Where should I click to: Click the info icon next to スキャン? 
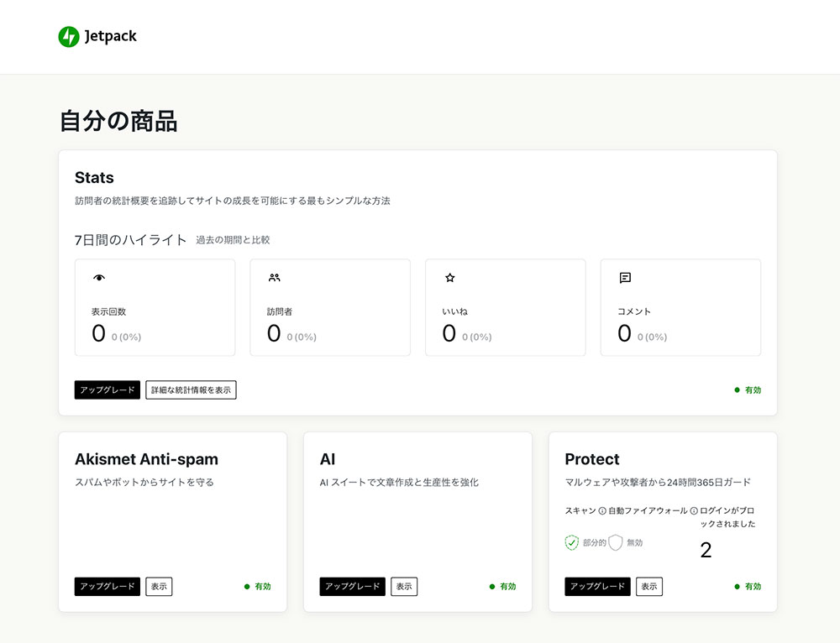click(602, 510)
